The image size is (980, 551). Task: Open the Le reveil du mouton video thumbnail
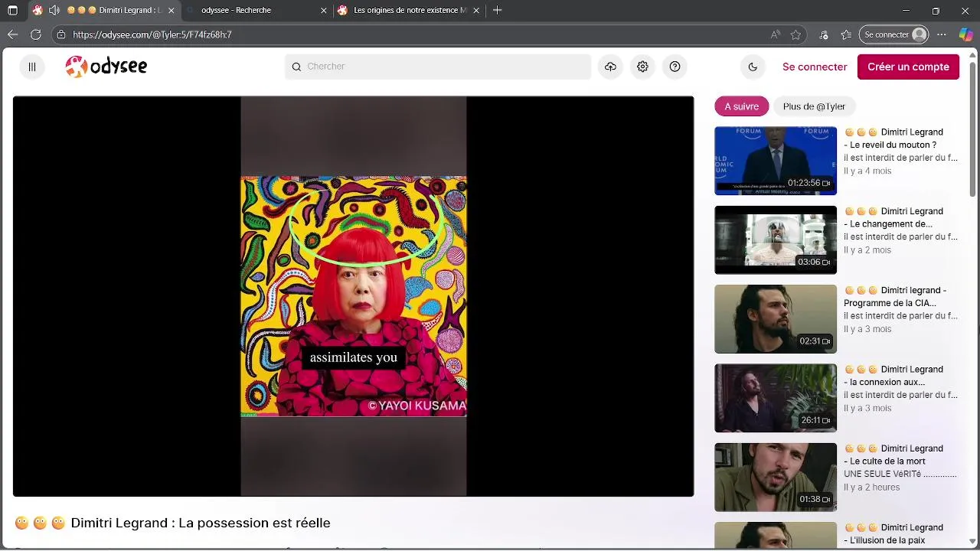(776, 161)
